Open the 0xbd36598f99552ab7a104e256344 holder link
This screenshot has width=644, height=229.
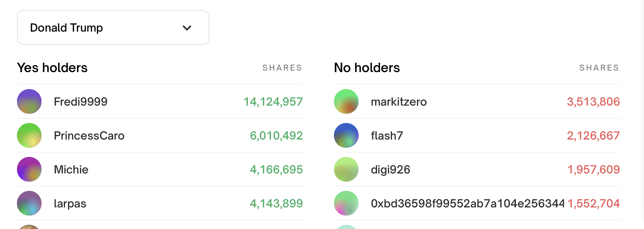[x=468, y=204]
